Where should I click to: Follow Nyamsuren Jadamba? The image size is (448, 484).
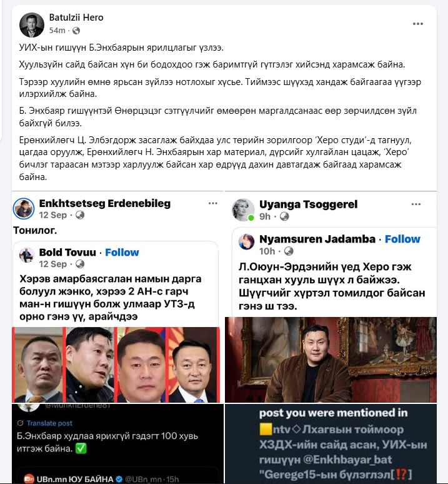402,239
